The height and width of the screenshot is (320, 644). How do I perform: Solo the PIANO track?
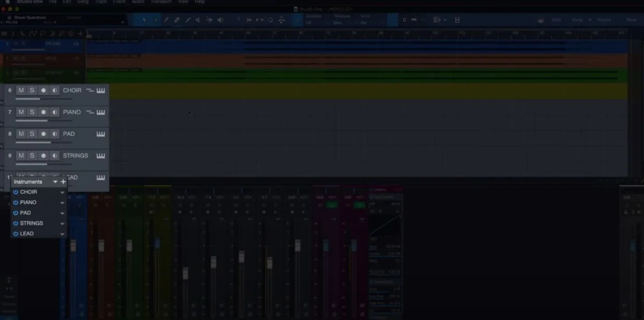32,112
